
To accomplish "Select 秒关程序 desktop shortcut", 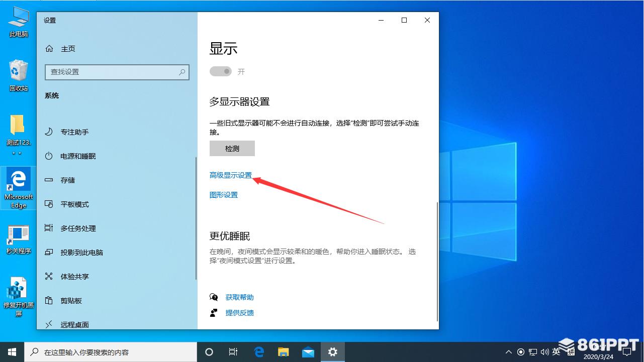I will (19, 239).
